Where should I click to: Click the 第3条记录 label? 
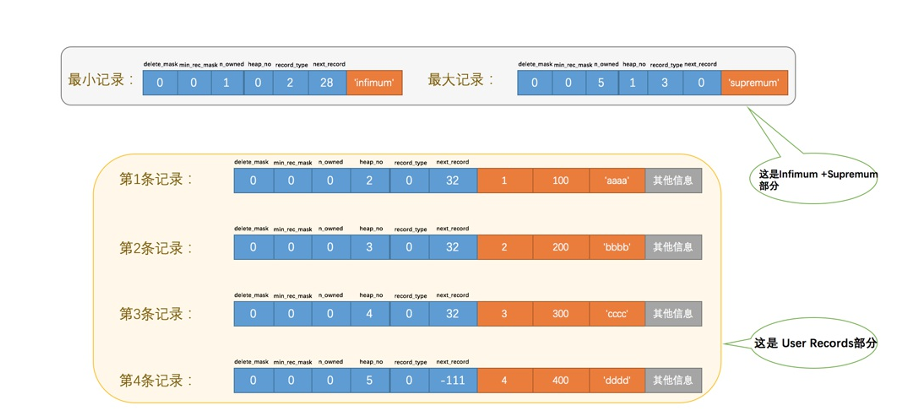click(156, 314)
